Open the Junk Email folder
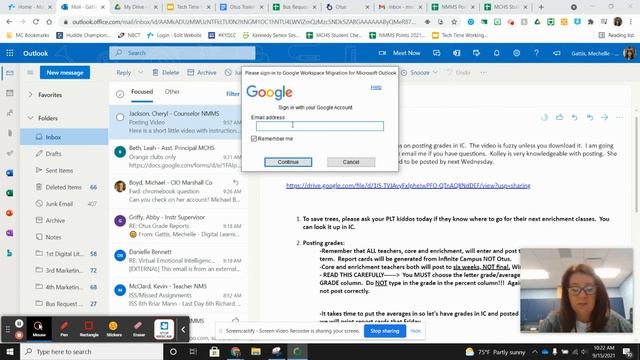The width and height of the screenshot is (640, 360). tap(64, 204)
